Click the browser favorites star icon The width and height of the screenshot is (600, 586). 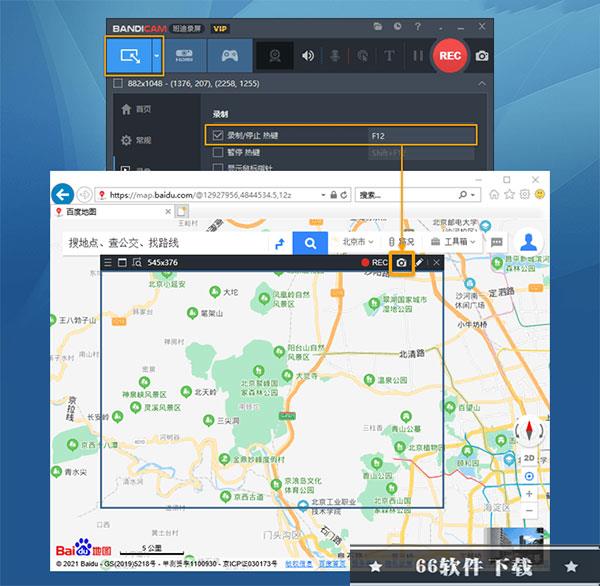[x=509, y=194]
